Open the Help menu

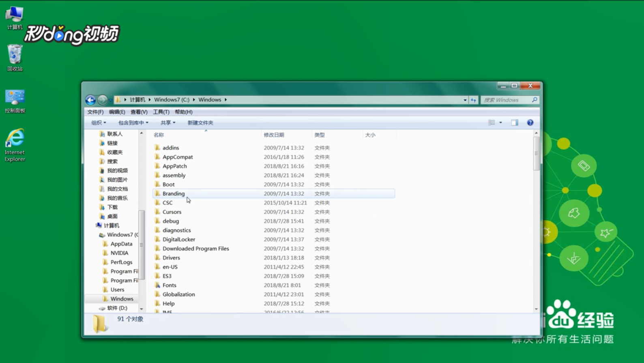[183, 112]
